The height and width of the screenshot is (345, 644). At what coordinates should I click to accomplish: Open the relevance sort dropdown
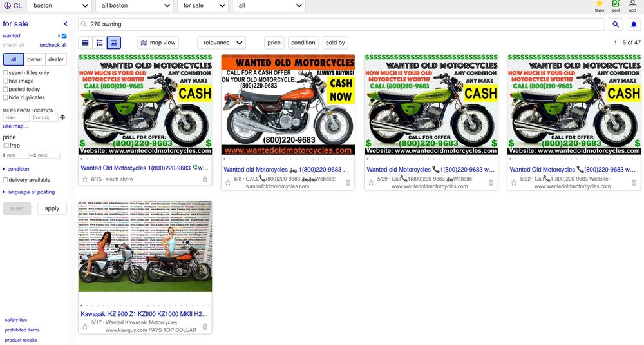[x=222, y=43]
